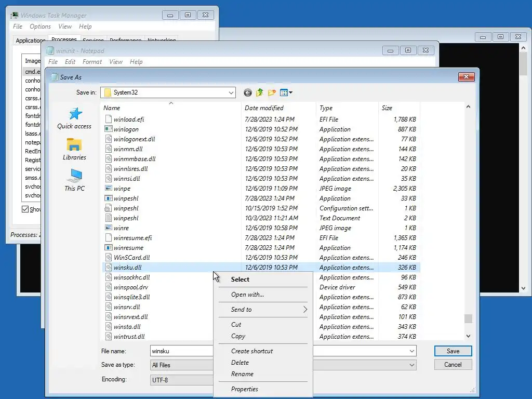
Task: Expand the Send to submenu
Action: pyautogui.click(x=263, y=310)
